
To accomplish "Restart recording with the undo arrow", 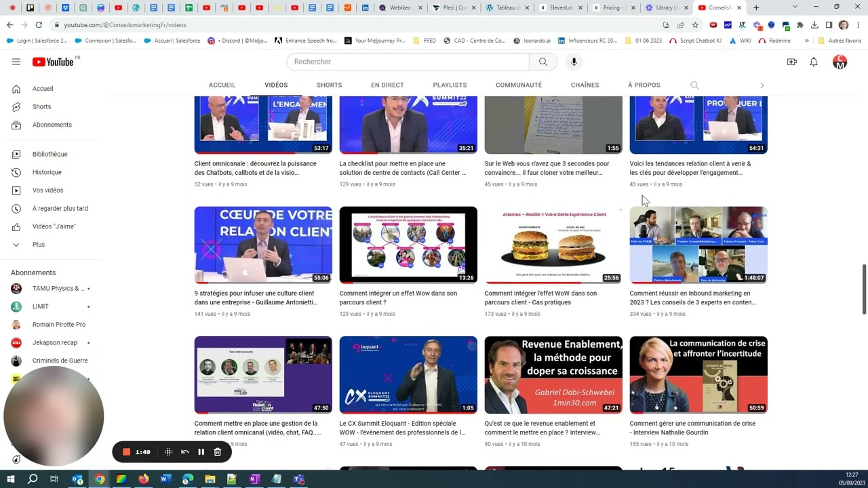I will 184,452.
